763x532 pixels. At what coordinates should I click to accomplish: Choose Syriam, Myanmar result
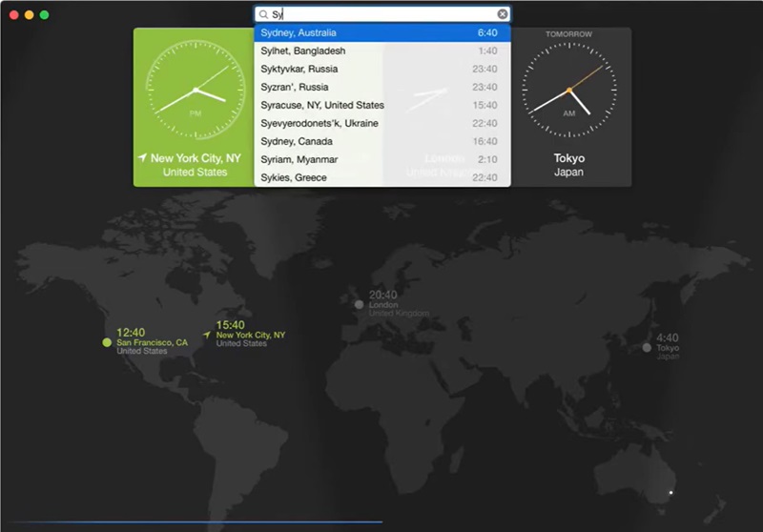[x=382, y=159]
